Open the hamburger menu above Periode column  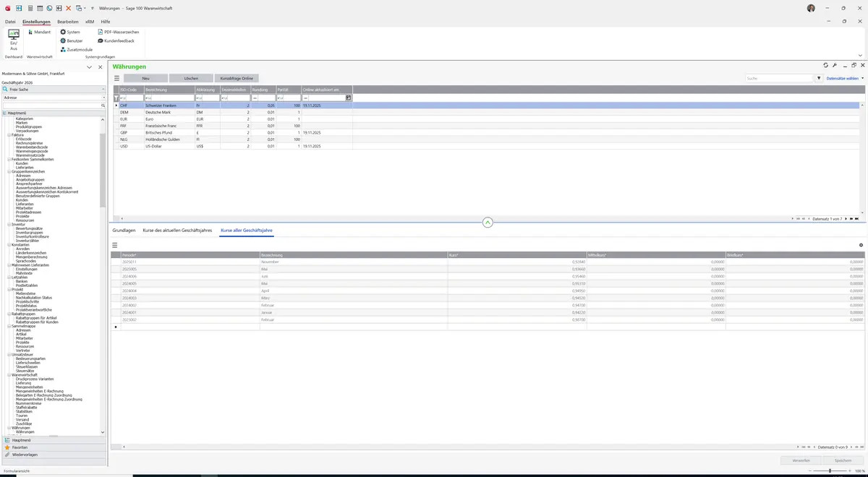[115, 245]
